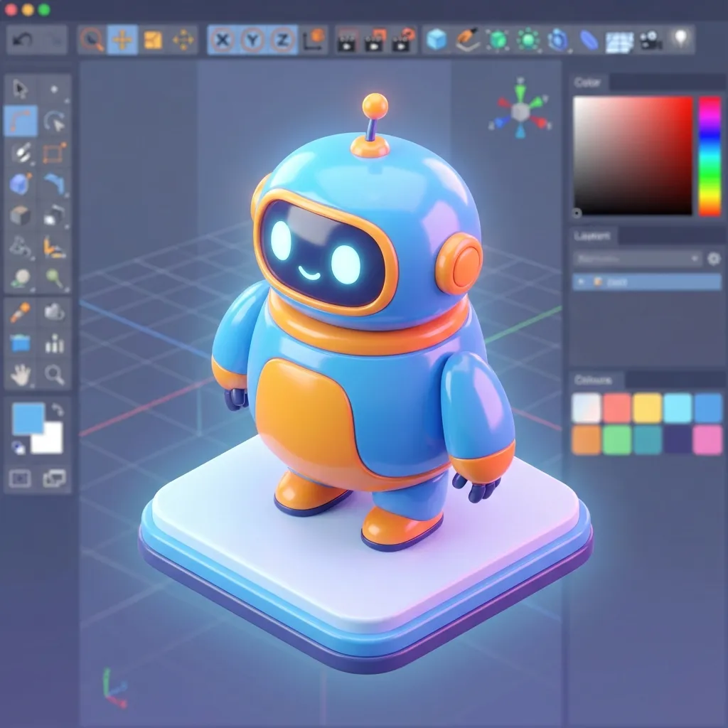The height and width of the screenshot is (728, 728).
Task: Click the rainbow hue slider strip
Action: click(709, 156)
